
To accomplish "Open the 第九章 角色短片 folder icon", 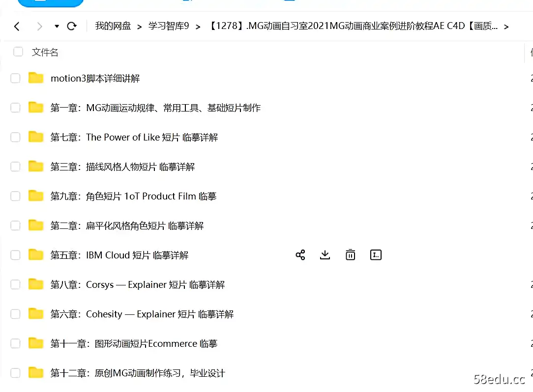I will click(35, 196).
